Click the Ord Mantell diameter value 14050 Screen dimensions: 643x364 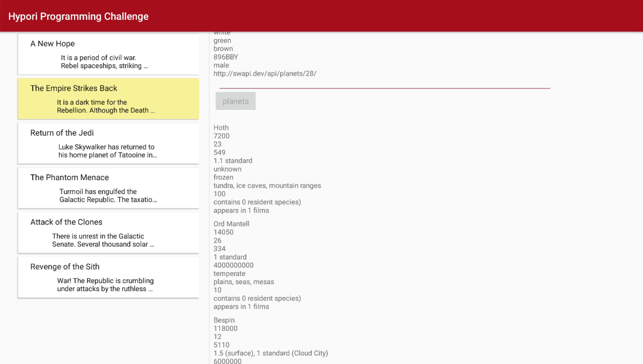224,232
